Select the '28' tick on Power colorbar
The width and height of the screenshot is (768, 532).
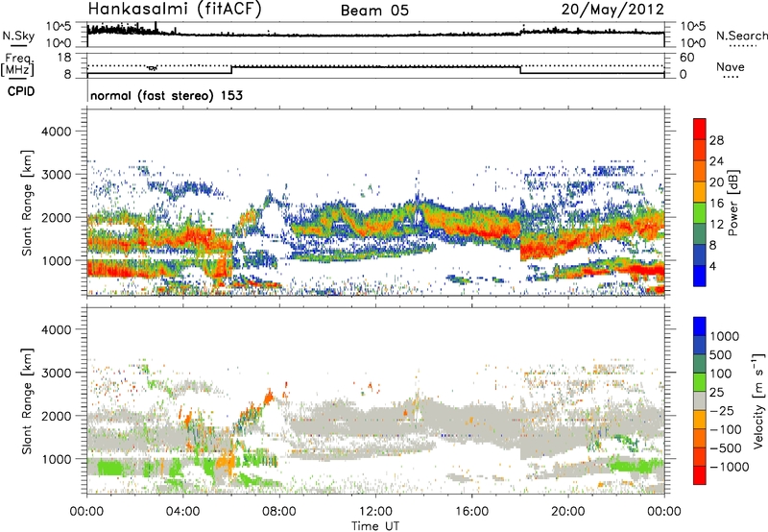(716, 140)
